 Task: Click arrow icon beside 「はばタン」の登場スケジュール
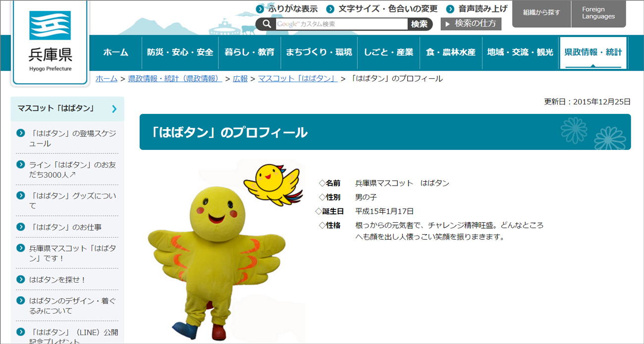pos(20,133)
